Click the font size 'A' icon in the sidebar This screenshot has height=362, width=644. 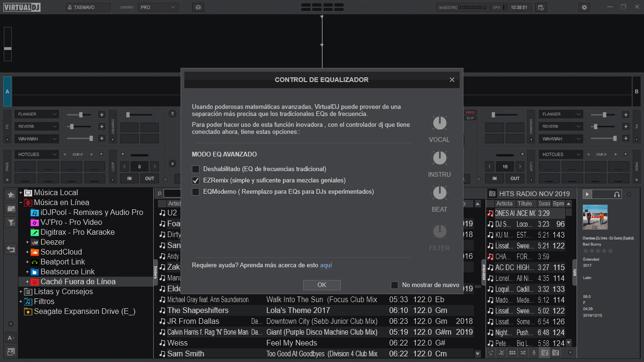pyautogui.click(x=11, y=337)
